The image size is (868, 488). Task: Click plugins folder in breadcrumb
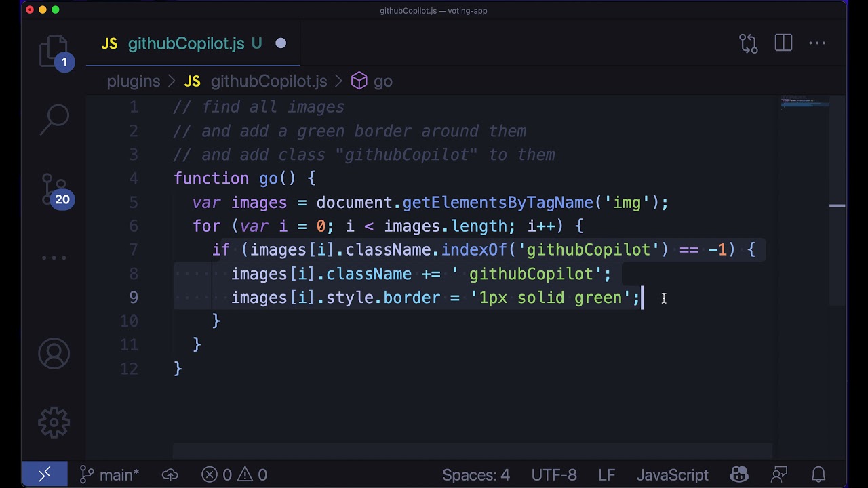pyautogui.click(x=134, y=81)
